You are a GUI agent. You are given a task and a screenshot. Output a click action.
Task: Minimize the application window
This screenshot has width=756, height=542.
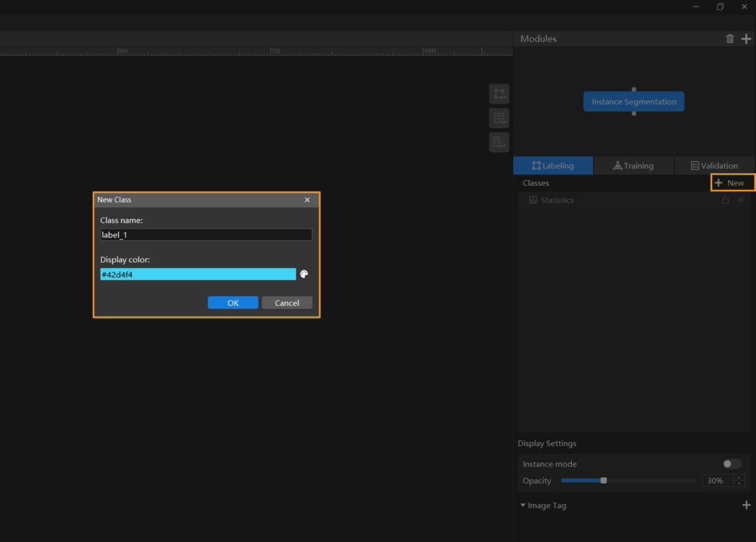click(696, 7)
